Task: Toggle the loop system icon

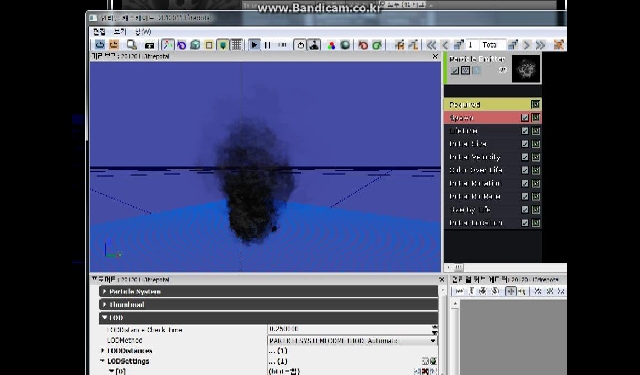Action: 300,45
